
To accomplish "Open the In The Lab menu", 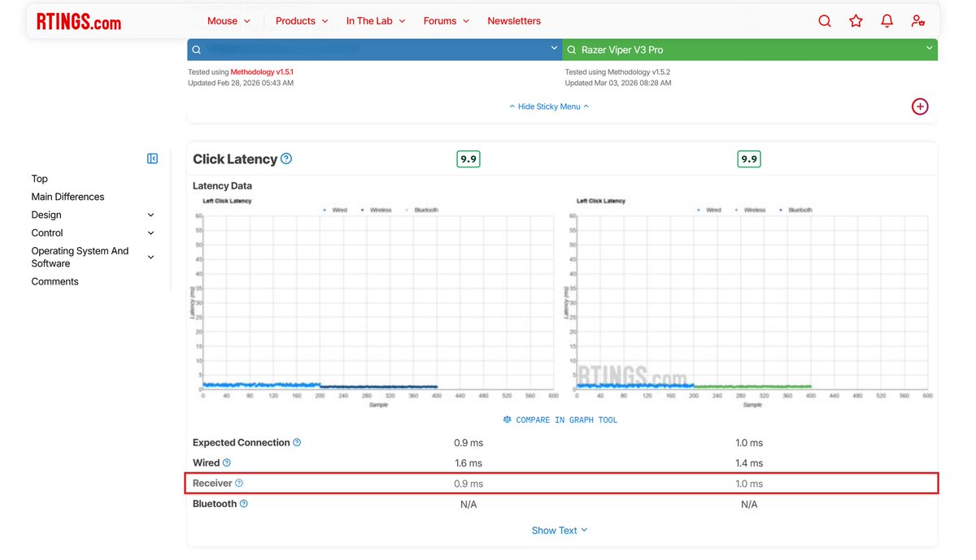I will pyautogui.click(x=376, y=21).
